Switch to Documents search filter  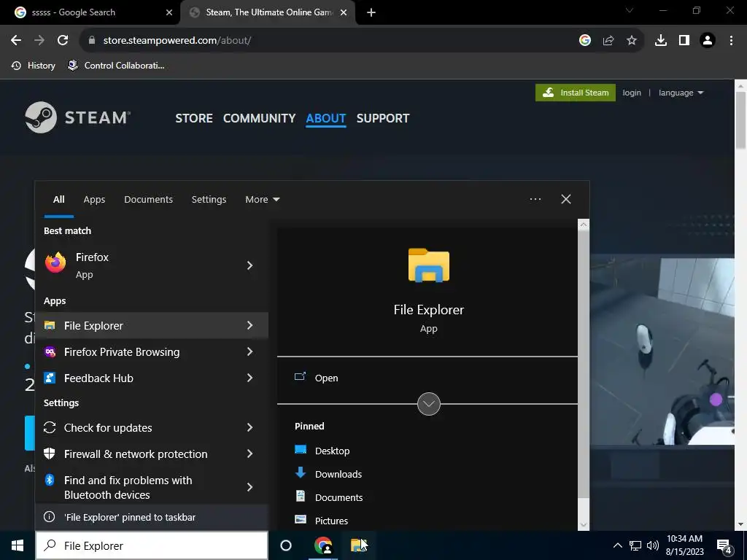(x=148, y=200)
